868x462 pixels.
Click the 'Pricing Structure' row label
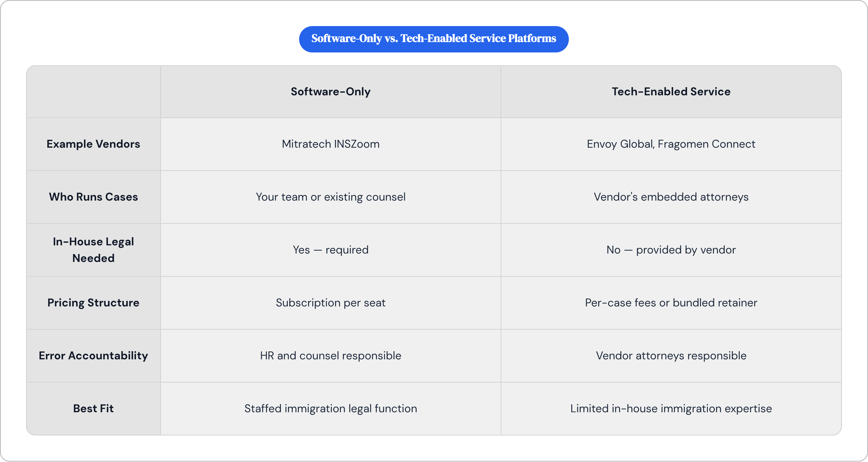coord(93,303)
